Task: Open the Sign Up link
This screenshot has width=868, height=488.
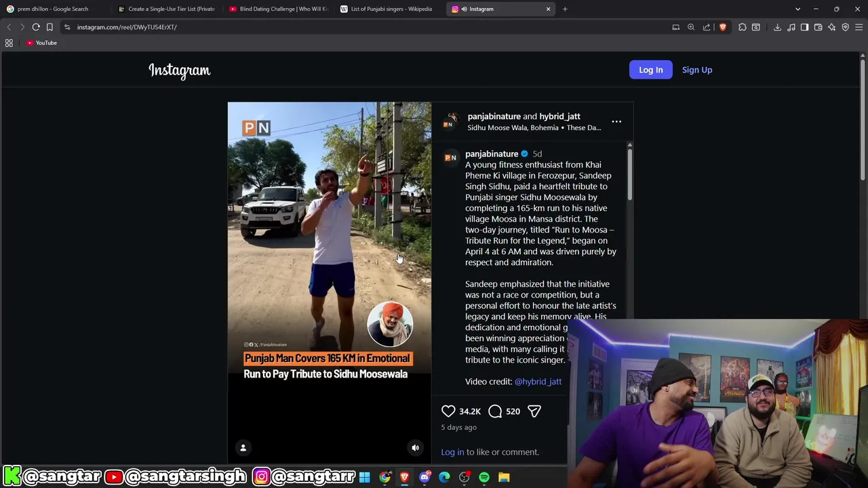Action: 696,70
